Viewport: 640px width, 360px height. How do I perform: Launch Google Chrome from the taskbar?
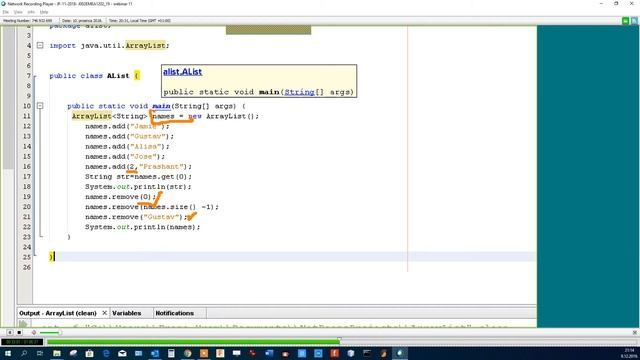[187, 353]
